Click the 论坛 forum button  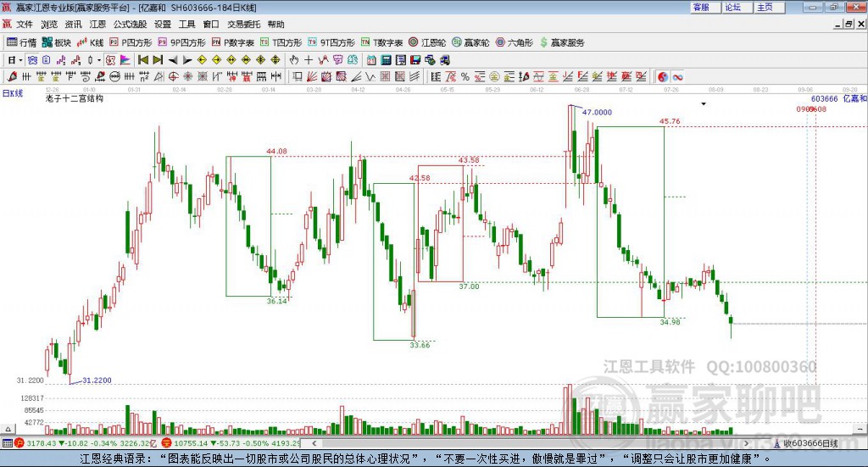point(737,7)
